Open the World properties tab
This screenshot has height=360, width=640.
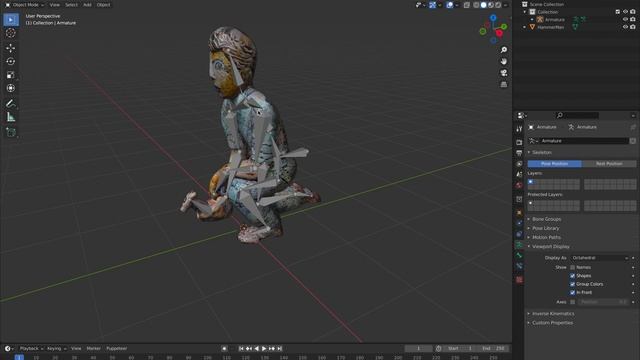[x=519, y=185]
